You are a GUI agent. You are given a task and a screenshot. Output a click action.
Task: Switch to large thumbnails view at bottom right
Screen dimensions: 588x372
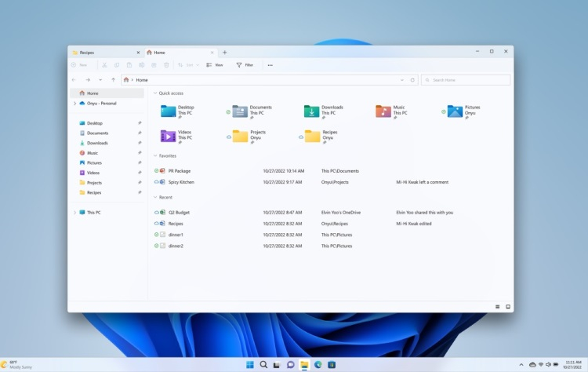pos(508,306)
